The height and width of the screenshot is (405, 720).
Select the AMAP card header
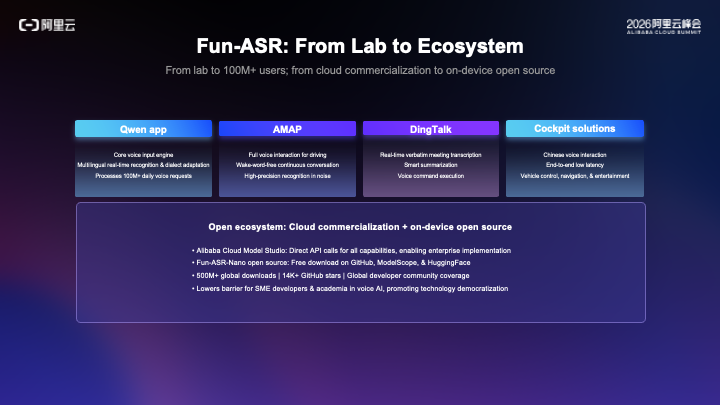click(287, 129)
